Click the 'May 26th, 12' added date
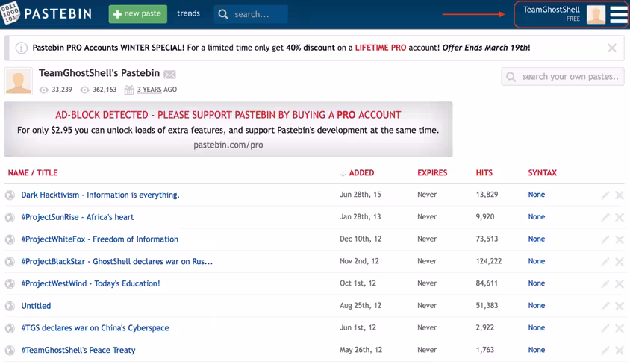Screen dimensions: 630x364 coord(361,350)
